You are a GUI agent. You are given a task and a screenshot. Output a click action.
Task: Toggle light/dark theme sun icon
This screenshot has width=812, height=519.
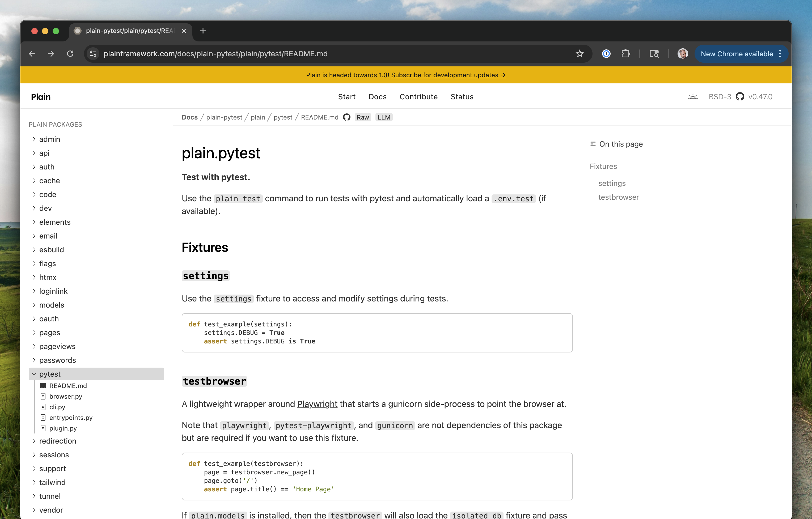[x=693, y=97]
